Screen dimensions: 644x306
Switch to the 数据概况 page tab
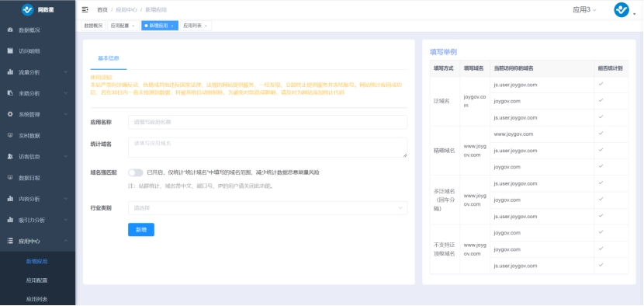point(93,26)
